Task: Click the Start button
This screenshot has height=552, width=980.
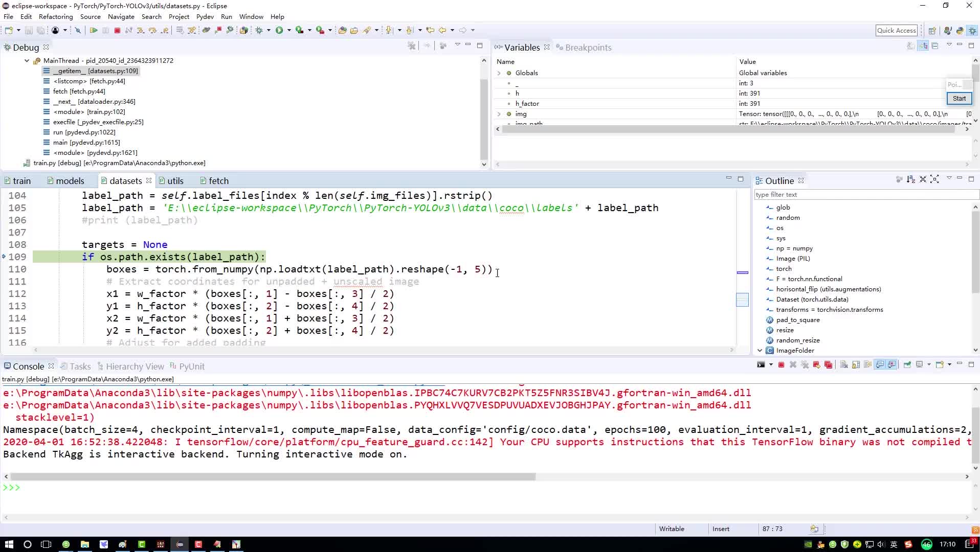Action: click(x=959, y=99)
